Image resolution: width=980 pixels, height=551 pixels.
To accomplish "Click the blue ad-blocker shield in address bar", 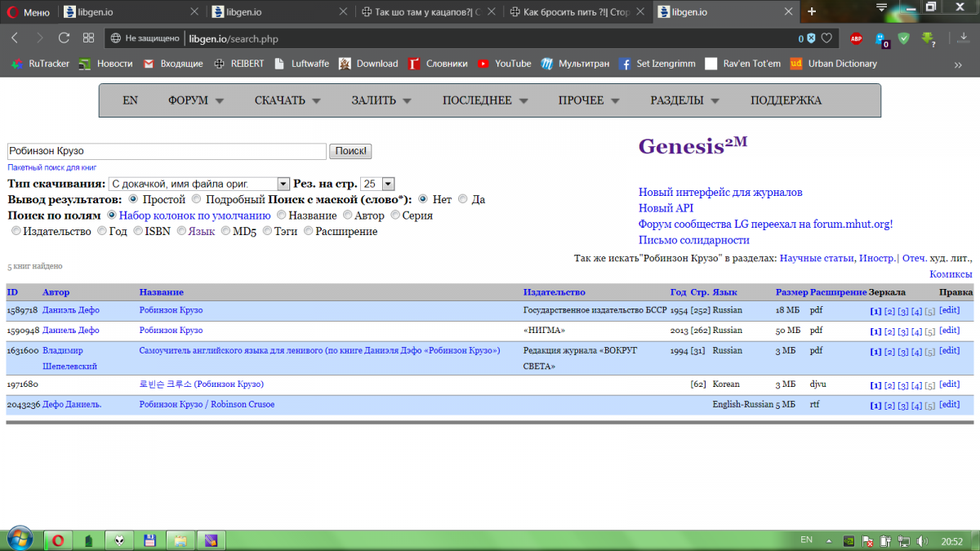I will (811, 38).
